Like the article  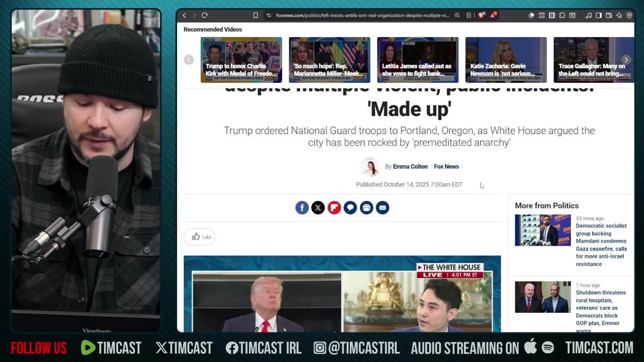200,237
